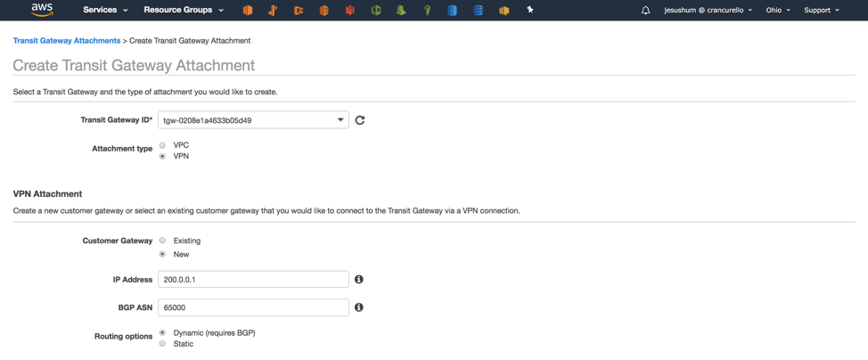Viewport: 868px width, 360px height.
Task: Open the orange tree-shaped service shortcut
Action: 273,10
